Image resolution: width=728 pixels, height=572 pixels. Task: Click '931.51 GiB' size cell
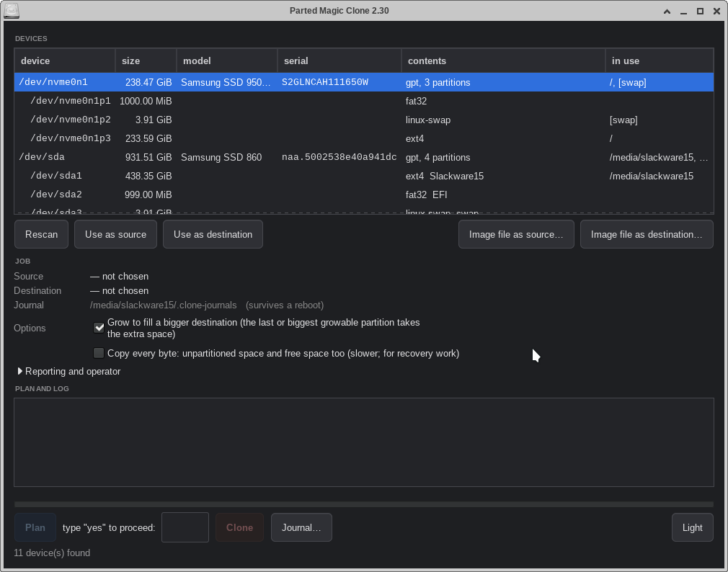coord(148,157)
